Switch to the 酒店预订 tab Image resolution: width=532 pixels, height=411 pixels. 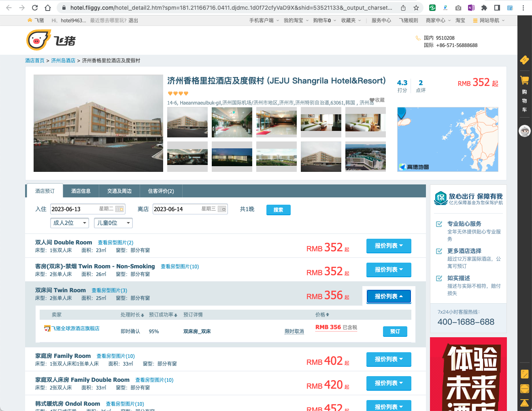pos(45,191)
